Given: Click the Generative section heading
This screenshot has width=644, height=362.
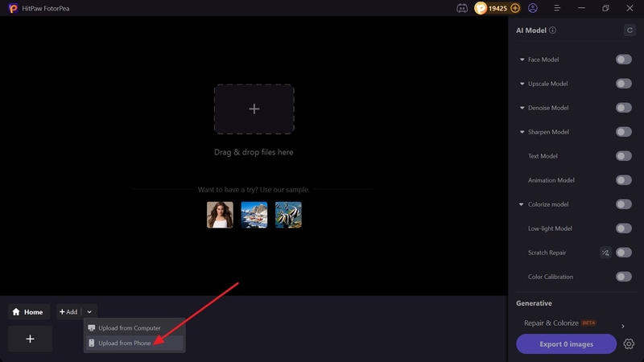Looking at the screenshot, I should pos(534,303).
